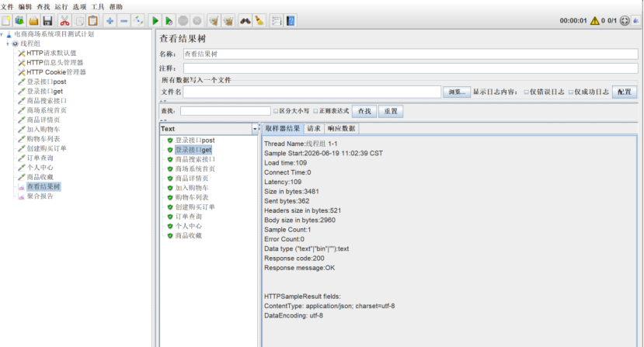644x347 pixels.
Task: Open the Function Helper dialog icon
Action: [x=277, y=20]
